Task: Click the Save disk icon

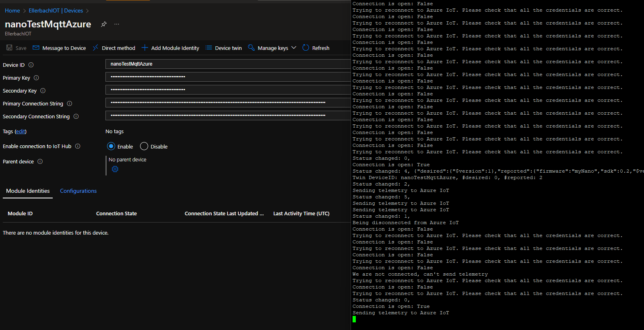Action: (9, 47)
